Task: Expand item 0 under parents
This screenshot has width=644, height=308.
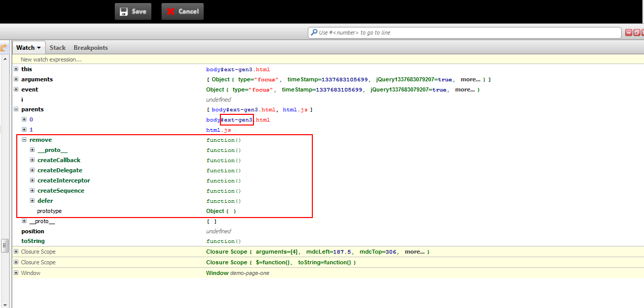Action: click(24, 119)
